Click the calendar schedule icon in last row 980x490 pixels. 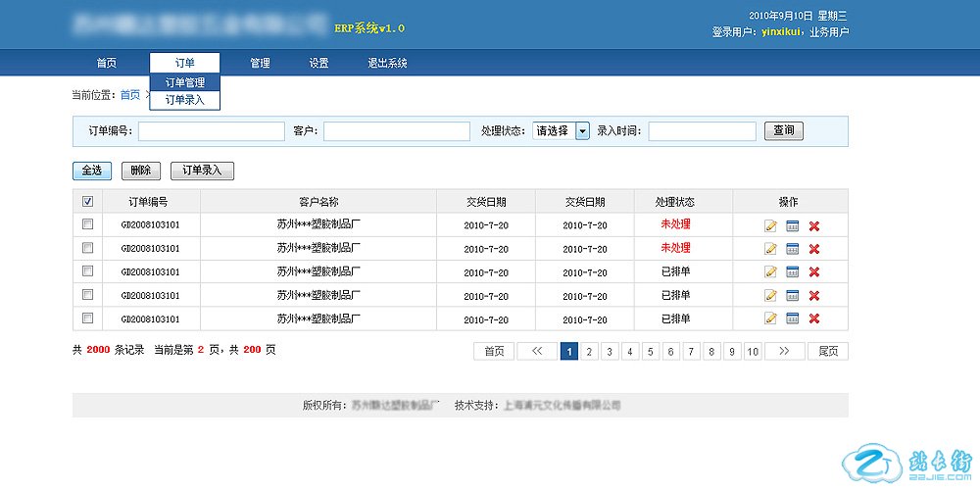pos(792,318)
